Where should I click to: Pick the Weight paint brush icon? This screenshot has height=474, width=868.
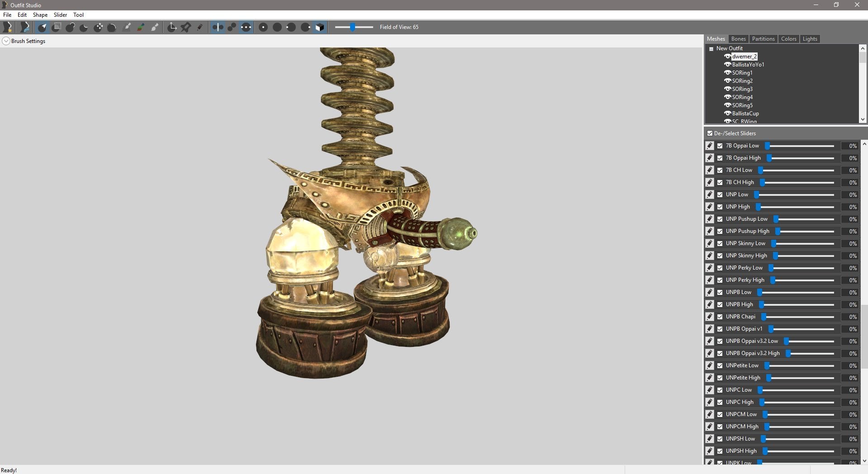(x=127, y=28)
